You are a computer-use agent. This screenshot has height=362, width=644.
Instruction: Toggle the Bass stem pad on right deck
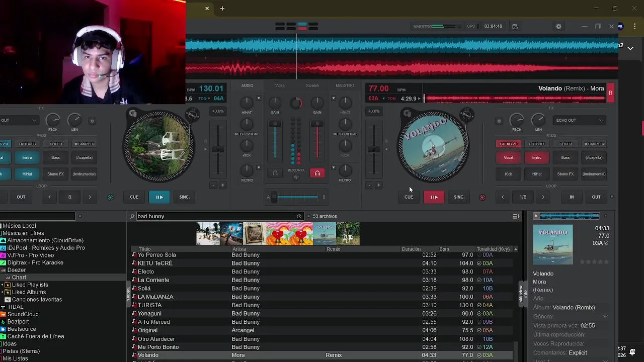(x=566, y=158)
